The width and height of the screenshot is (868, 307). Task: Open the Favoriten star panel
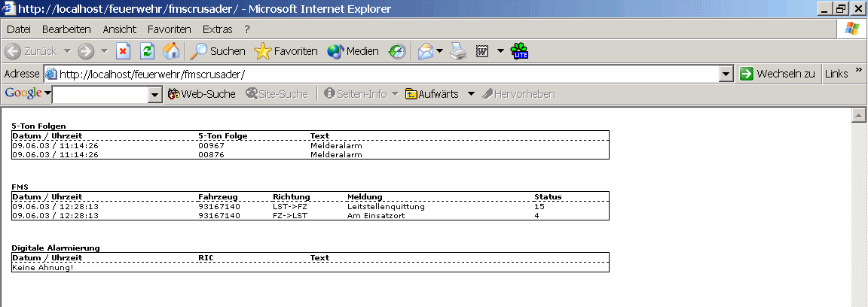286,51
